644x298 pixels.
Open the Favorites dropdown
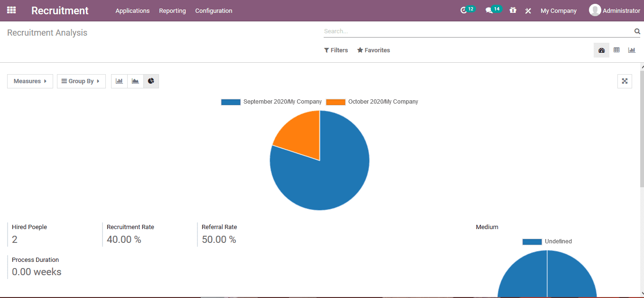coord(373,50)
